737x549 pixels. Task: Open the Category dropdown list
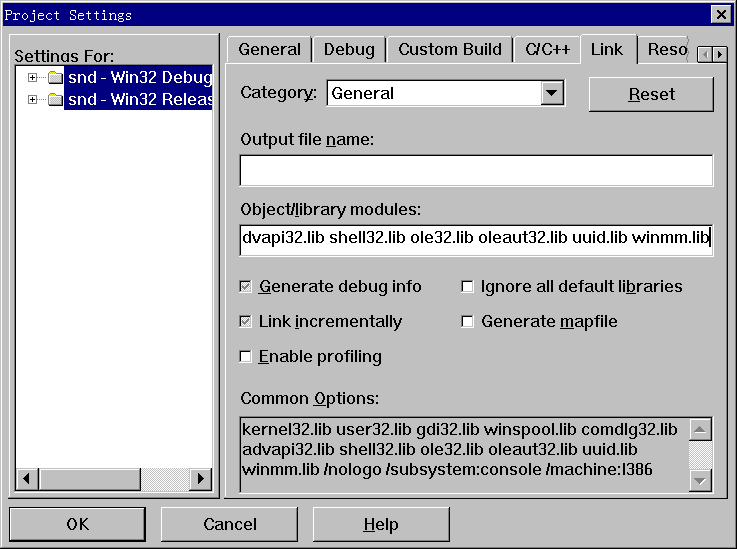(x=552, y=93)
